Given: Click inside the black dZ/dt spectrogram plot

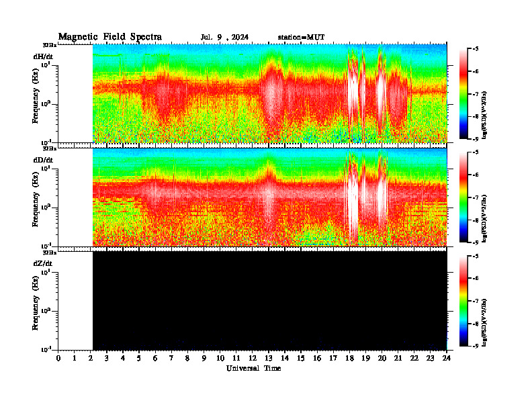Looking at the screenshot, I should (270, 300).
